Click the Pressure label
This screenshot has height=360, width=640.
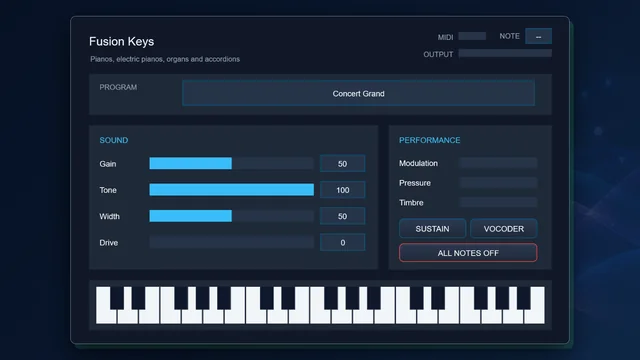[415, 183]
